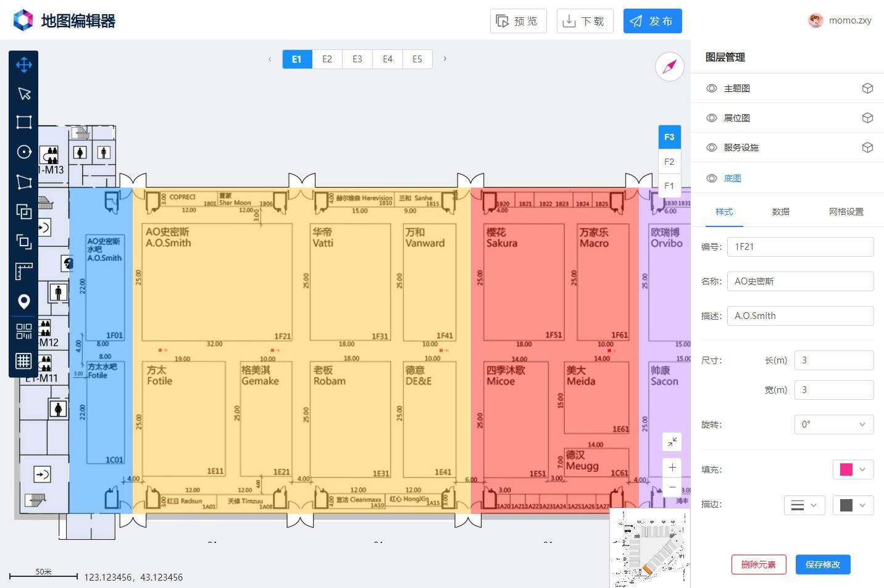Select the pointer selection tool
Viewport: 884px width, 588px height.
[24, 94]
